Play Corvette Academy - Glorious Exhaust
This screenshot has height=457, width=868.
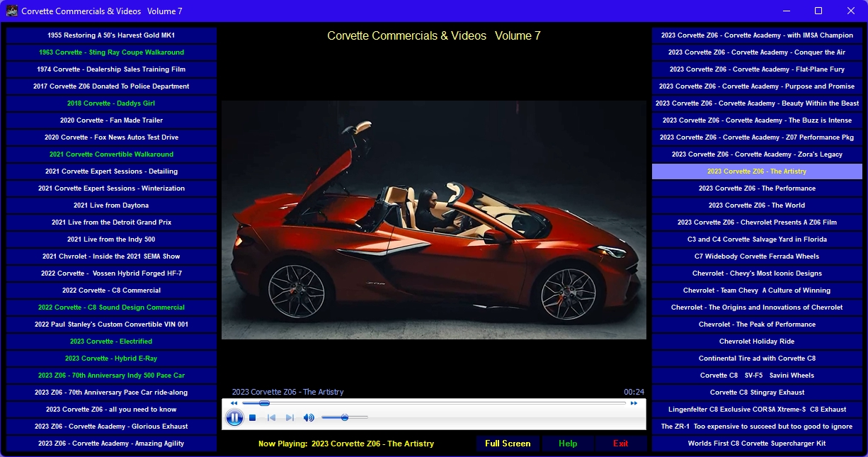click(111, 427)
